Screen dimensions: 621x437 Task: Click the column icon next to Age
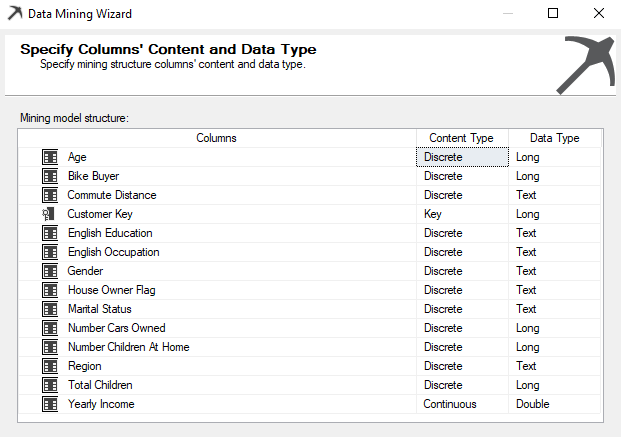coord(50,157)
